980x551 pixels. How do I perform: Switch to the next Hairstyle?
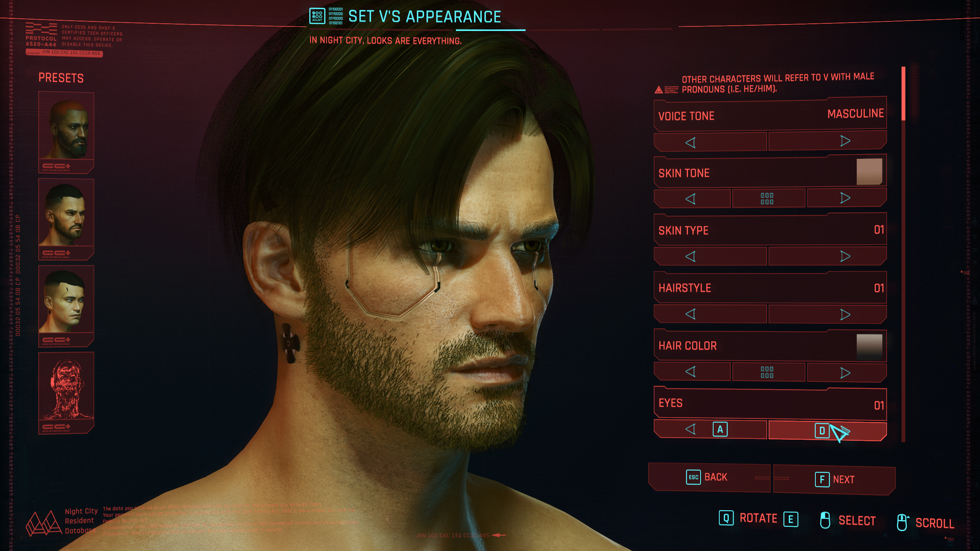(827, 314)
